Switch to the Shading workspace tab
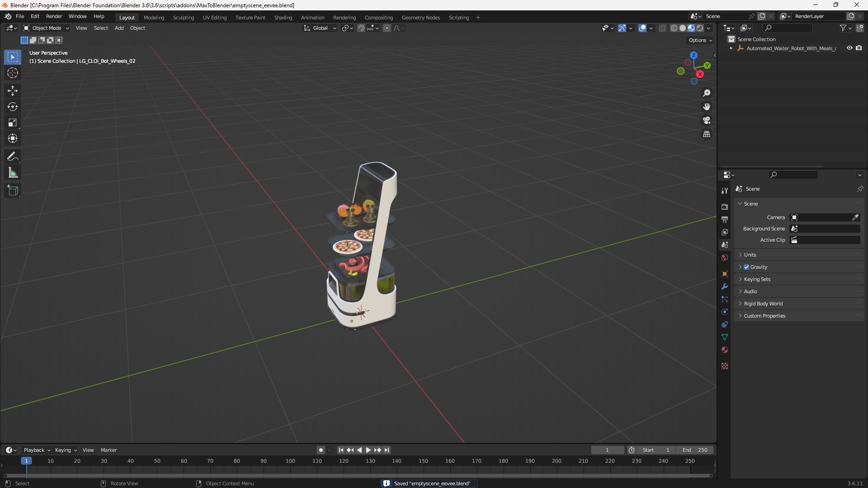Image resolution: width=868 pixels, height=488 pixels. pyautogui.click(x=283, y=18)
